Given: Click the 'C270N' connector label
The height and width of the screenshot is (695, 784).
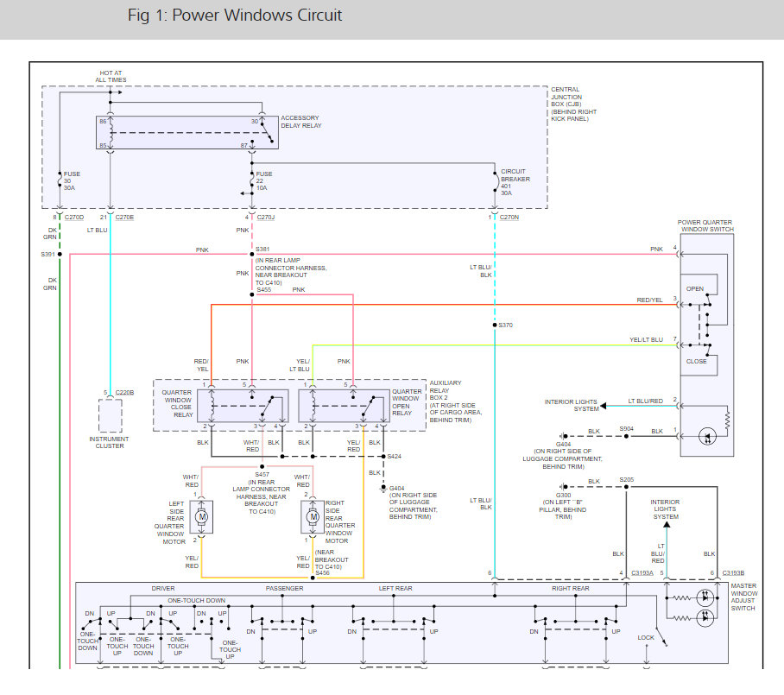Looking at the screenshot, I should [509, 217].
